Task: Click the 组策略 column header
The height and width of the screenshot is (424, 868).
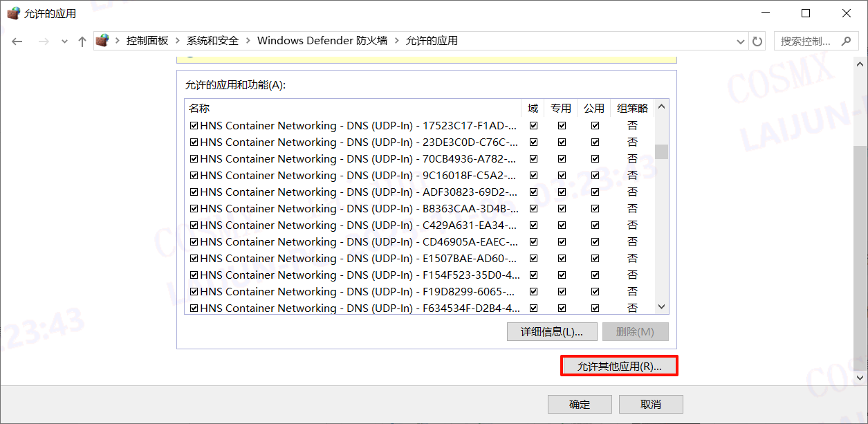Action: (x=632, y=108)
